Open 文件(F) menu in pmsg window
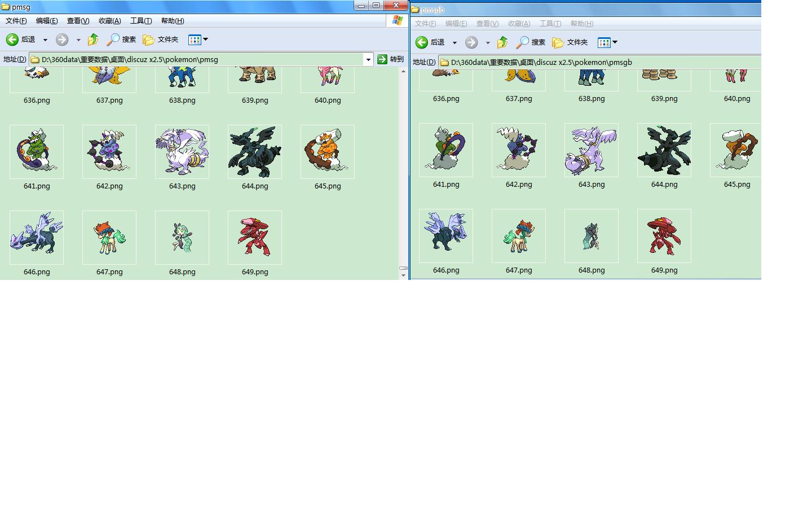Image resolution: width=812 pixels, height=508 pixels. 16,21
